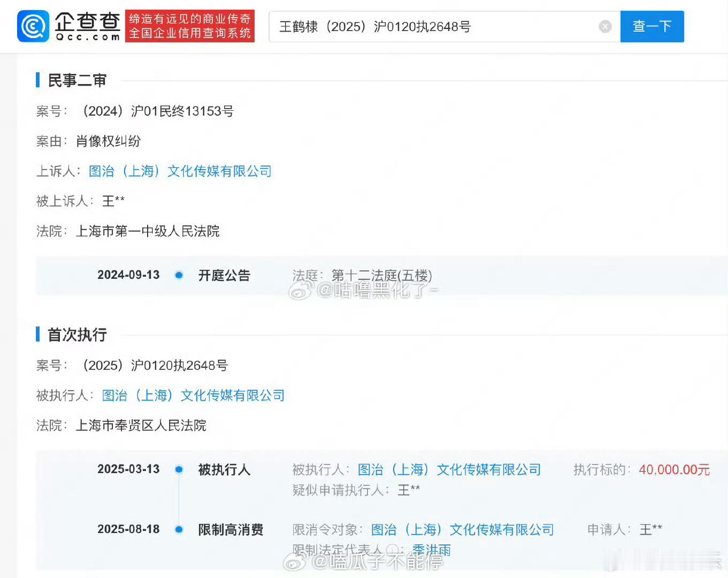This screenshot has height=578, width=728.
Task: Click the red 全国企业信用查询系统 banner
Action: (190, 26)
